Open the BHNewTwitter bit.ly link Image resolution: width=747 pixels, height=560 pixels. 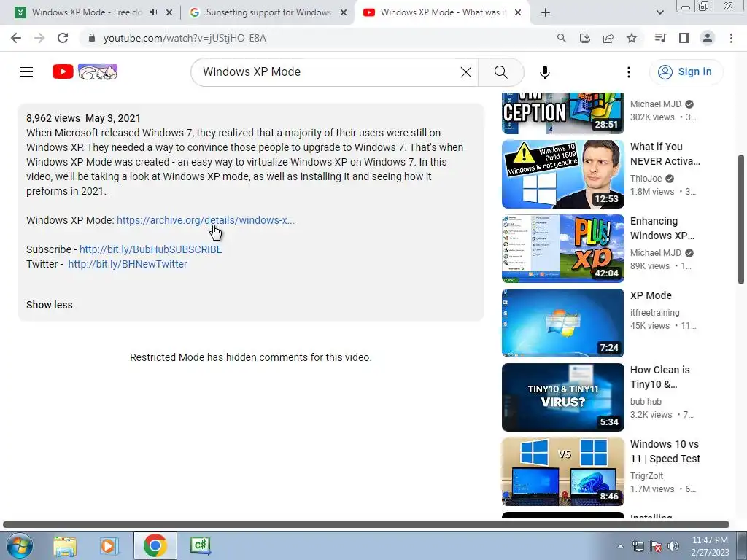pos(128,264)
